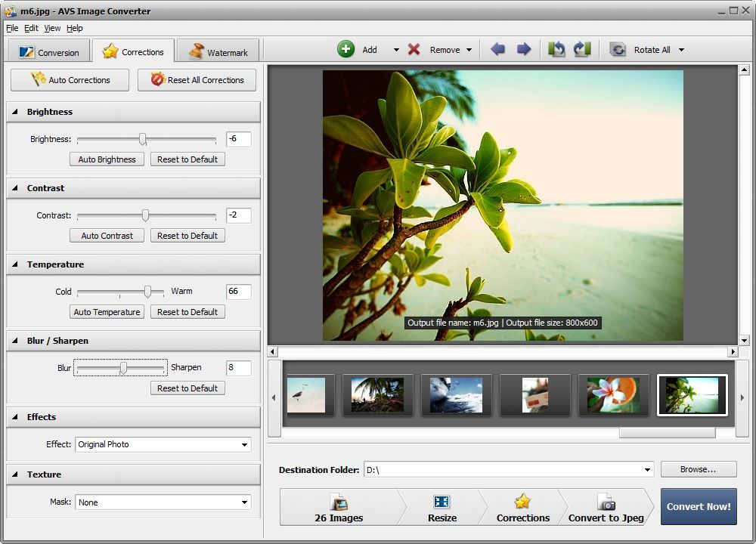756x544 pixels.
Task: Switch to the Watermark tab
Action: [218, 51]
